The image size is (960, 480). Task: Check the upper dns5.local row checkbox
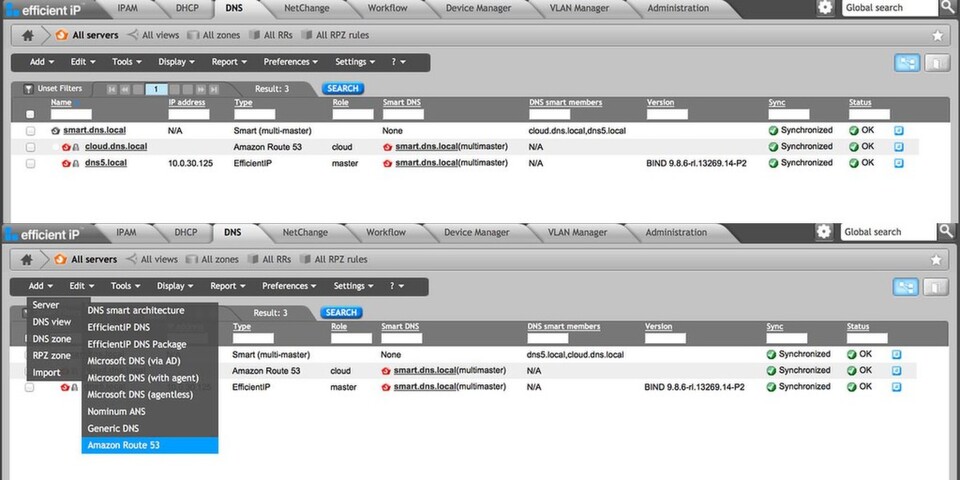pyautogui.click(x=31, y=163)
